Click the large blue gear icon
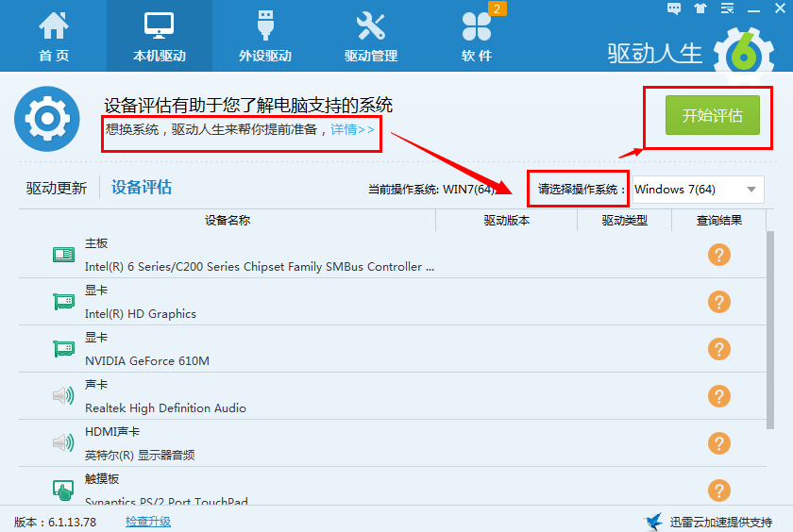The height and width of the screenshot is (532, 793). [47, 119]
